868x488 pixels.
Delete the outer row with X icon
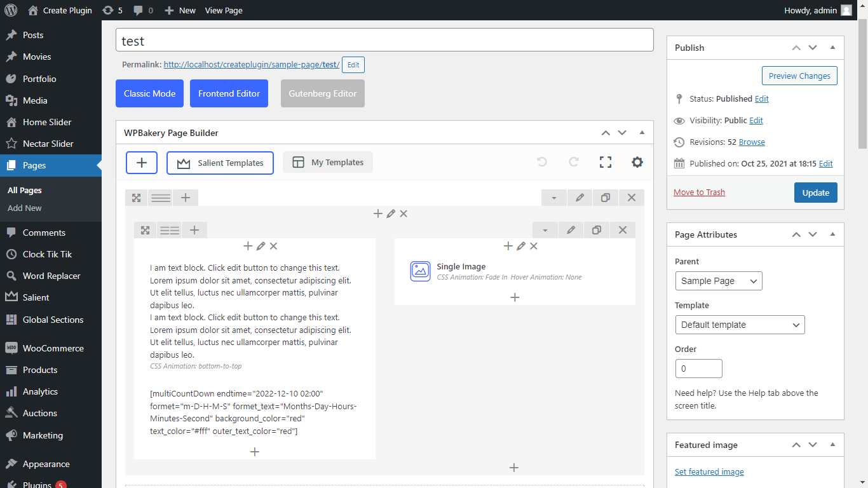(632, 198)
